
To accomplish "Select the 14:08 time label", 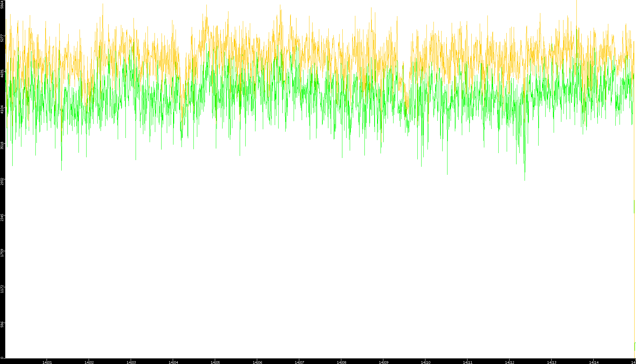I will click(x=341, y=362).
